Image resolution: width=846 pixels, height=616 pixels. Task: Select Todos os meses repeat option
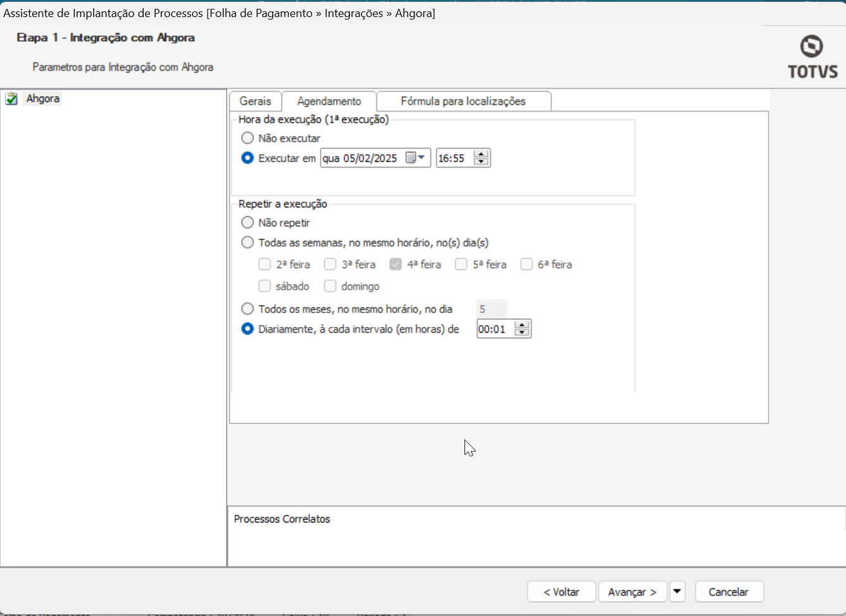247,309
